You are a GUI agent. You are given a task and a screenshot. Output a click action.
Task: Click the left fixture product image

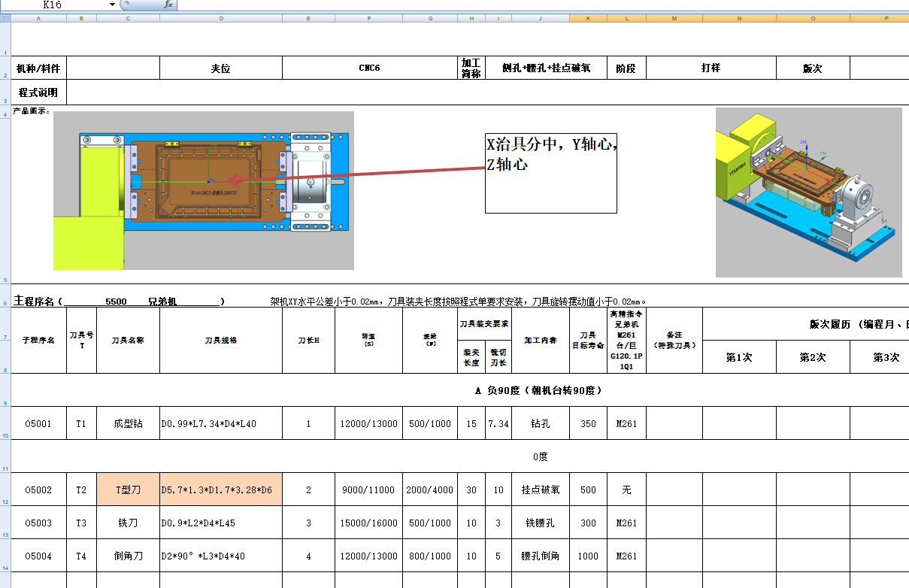(x=203, y=192)
